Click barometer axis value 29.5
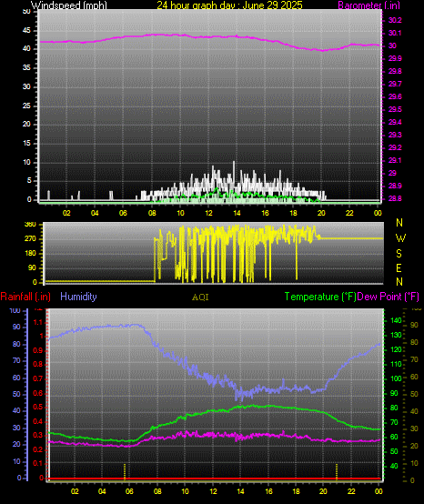This screenshot has height=504, width=424. click(395, 109)
